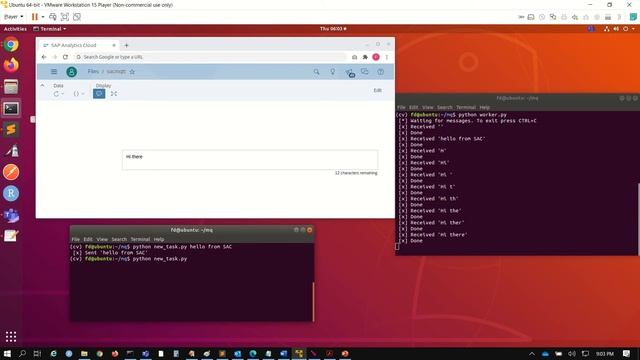Open Windows Start menu
The width and height of the screenshot is (640, 360).
pyautogui.click(x=7, y=353)
